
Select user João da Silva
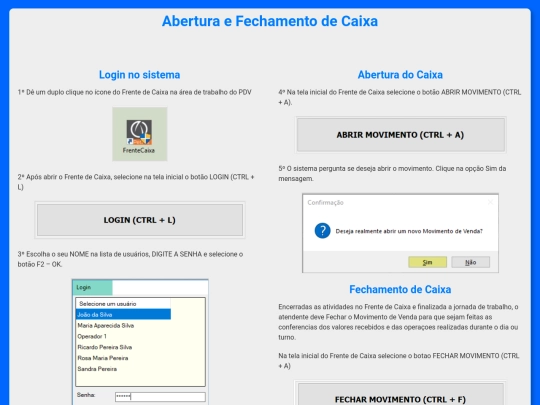(x=123, y=314)
